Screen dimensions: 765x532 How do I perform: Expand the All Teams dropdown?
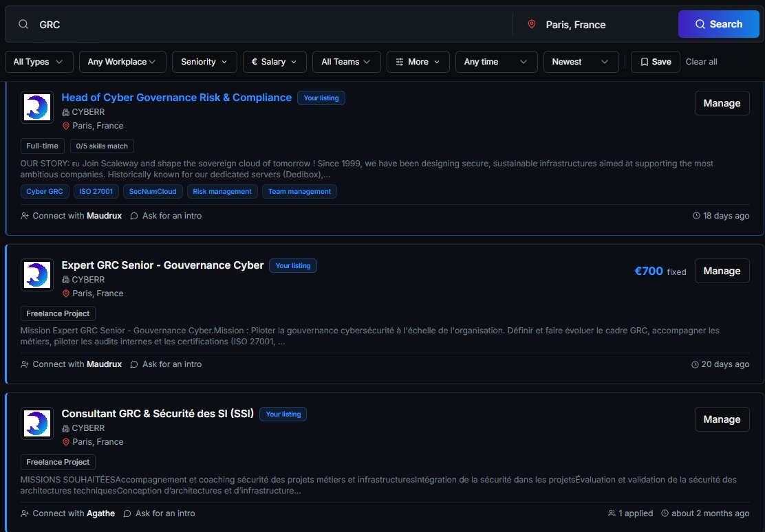347,62
